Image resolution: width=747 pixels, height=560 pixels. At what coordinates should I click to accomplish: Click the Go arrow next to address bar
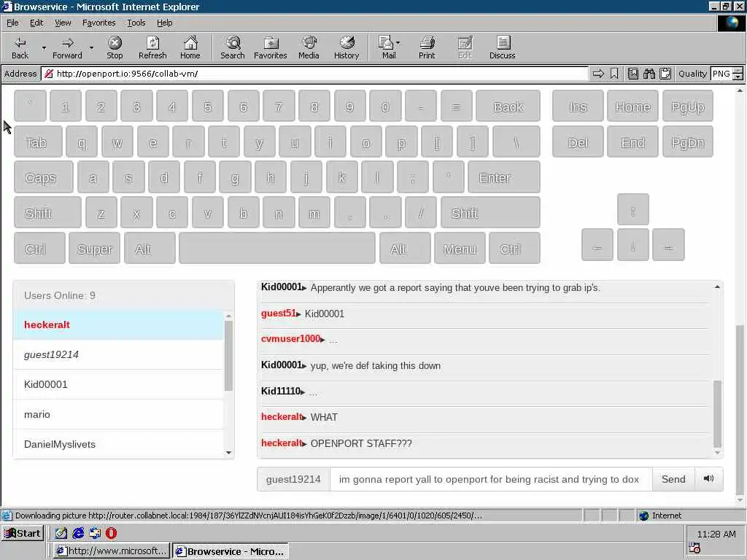pyautogui.click(x=598, y=74)
